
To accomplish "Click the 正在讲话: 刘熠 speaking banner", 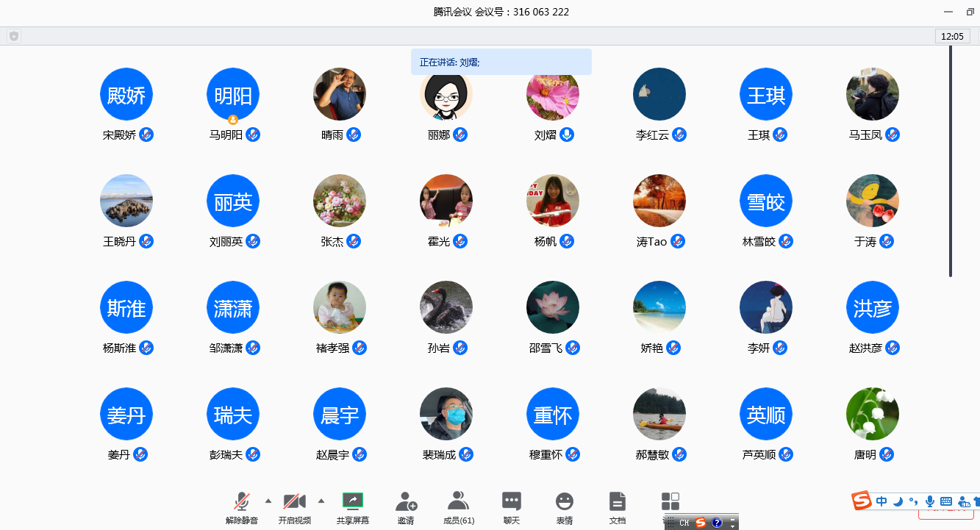I will click(501, 62).
